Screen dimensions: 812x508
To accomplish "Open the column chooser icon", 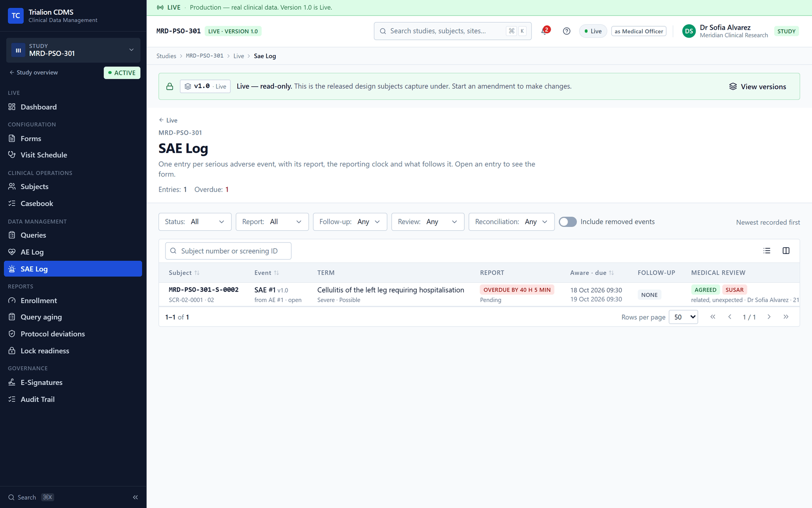I will 786,251.
